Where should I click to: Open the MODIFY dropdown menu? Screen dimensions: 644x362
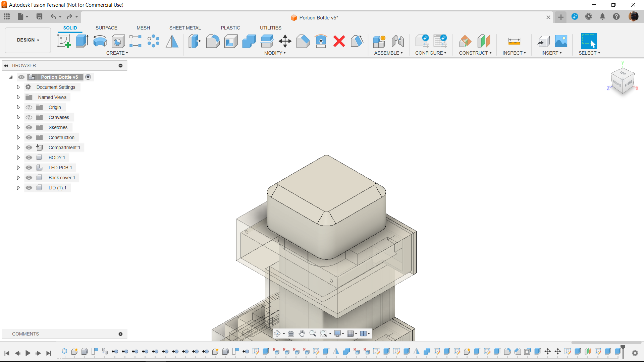point(275,53)
